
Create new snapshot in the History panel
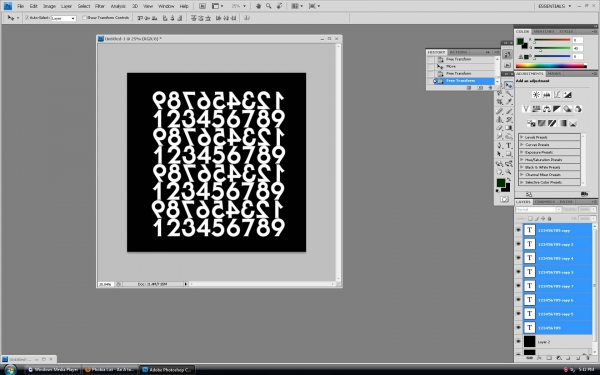point(480,88)
